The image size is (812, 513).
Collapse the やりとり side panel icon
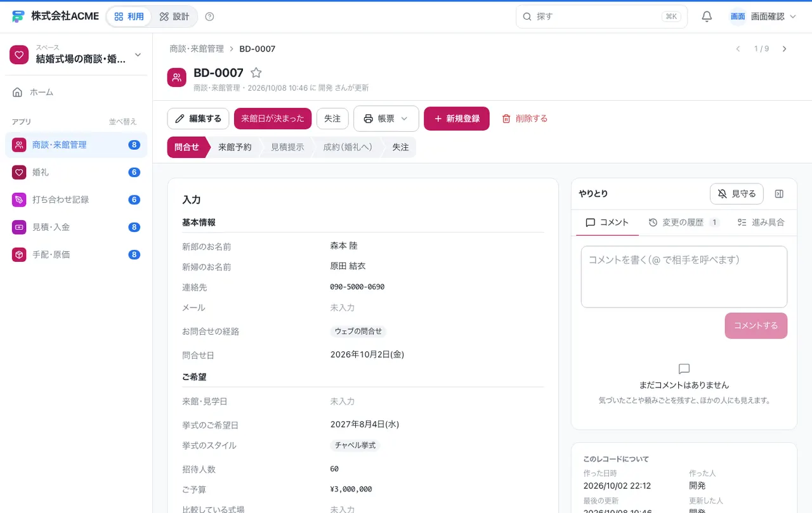click(x=780, y=194)
